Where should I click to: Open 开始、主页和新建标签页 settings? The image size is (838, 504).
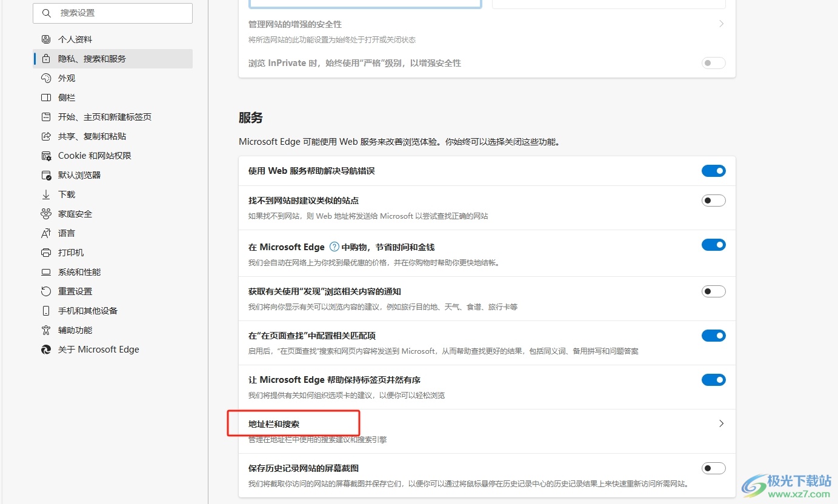tap(113, 117)
